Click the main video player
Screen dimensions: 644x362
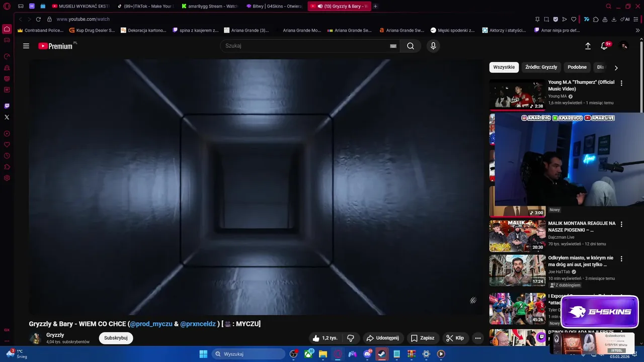tap(256, 187)
